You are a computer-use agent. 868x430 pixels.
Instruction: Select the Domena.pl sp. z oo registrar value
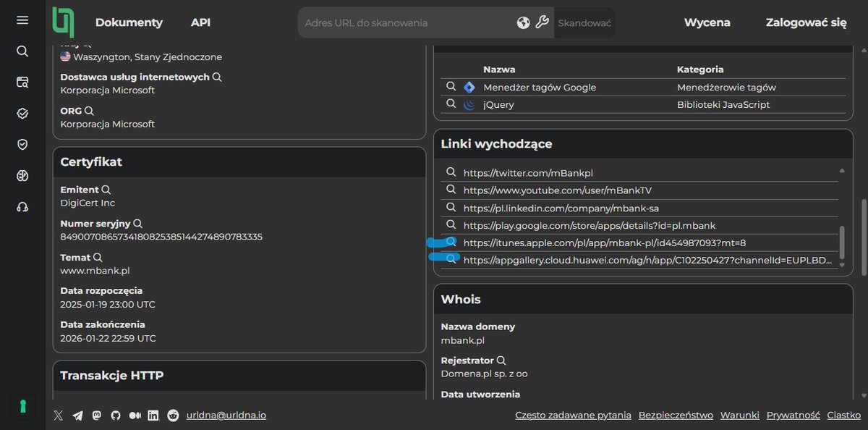tap(485, 374)
